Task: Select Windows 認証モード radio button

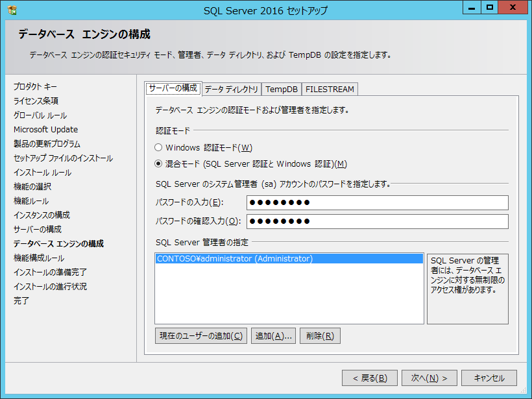Action: [x=158, y=148]
